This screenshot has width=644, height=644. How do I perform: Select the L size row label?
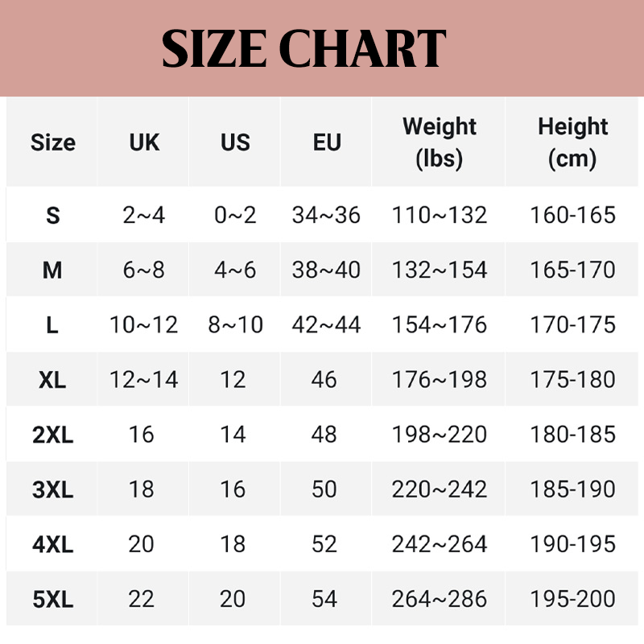52,325
